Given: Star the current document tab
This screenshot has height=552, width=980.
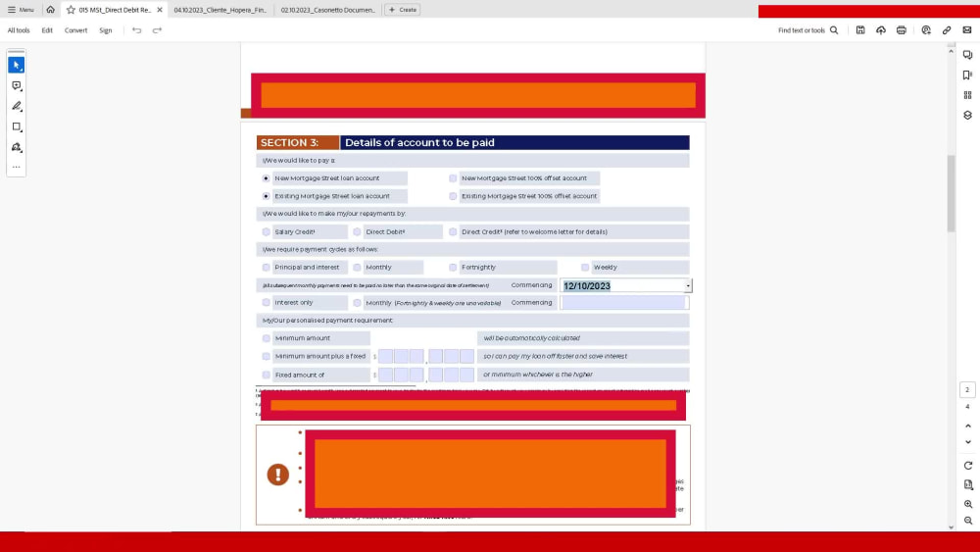Looking at the screenshot, I should 71,10.
